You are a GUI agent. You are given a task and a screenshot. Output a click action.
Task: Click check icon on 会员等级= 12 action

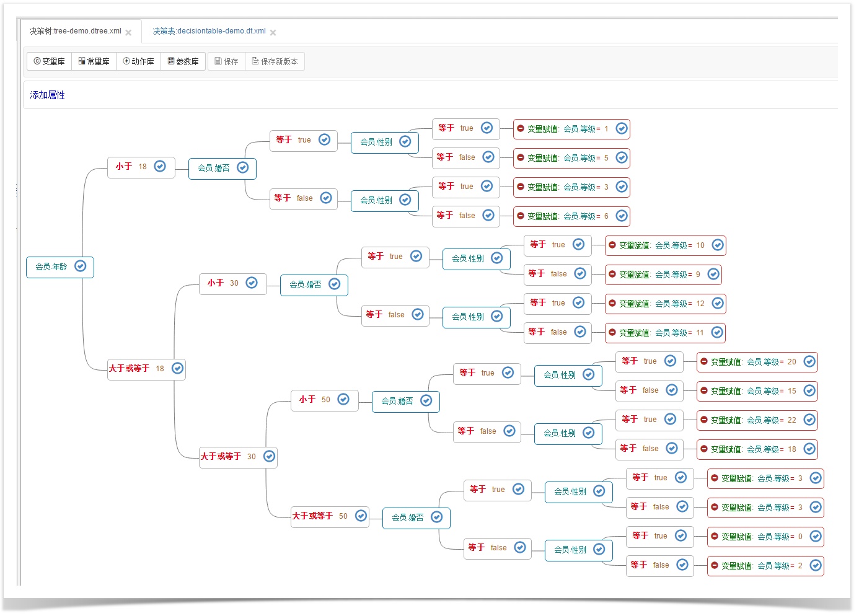(718, 303)
